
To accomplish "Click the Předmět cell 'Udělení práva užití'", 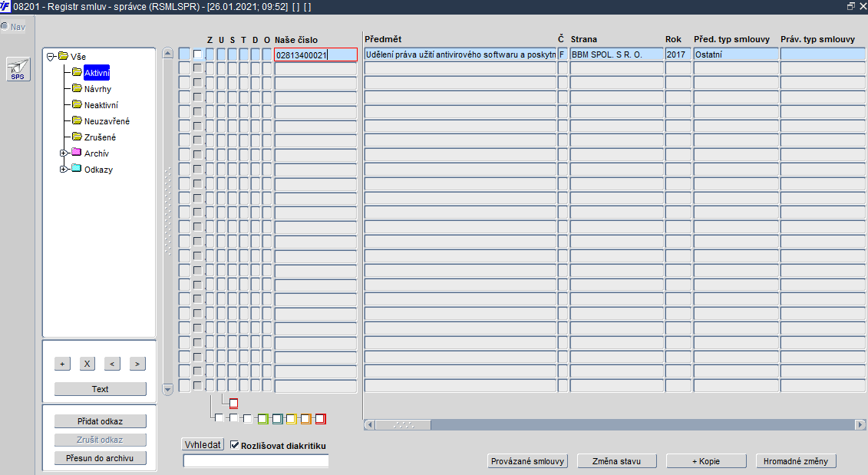I will [x=460, y=54].
